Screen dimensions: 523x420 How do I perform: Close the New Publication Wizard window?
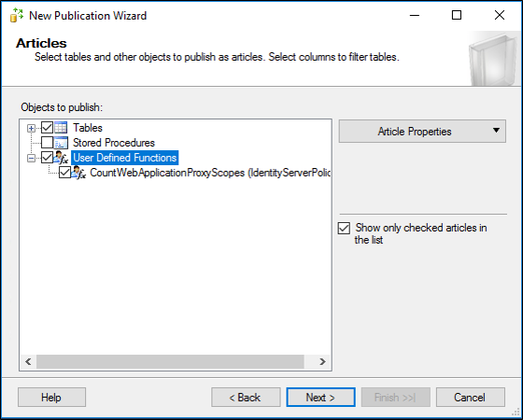[x=500, y=15]
